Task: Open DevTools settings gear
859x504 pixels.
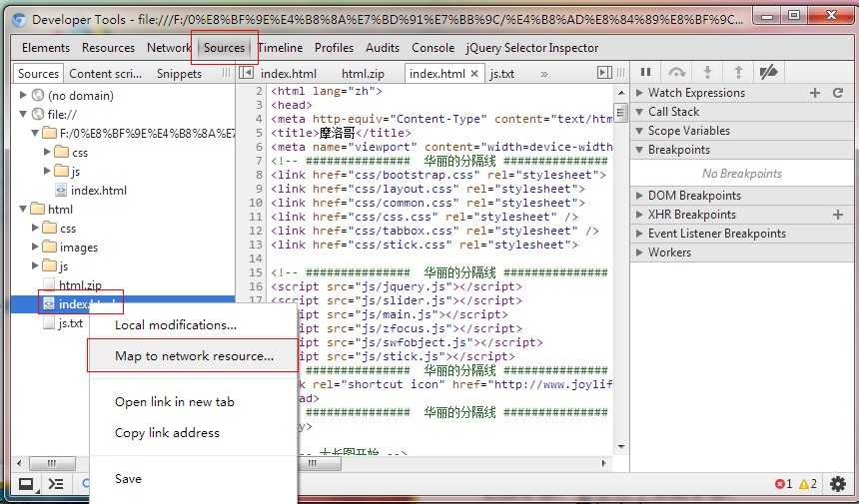Action: tap(838, 484)
